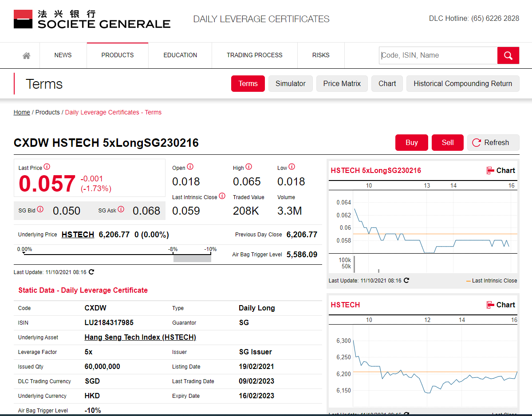Click the info icon next to Low
Viewport: 532px width, 416px height.
(x=292, y=167)
